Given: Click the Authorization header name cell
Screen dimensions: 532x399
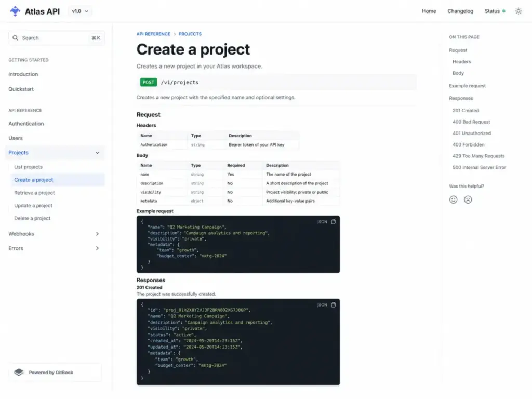Looking at the screenshot, I should pos(154,145).
